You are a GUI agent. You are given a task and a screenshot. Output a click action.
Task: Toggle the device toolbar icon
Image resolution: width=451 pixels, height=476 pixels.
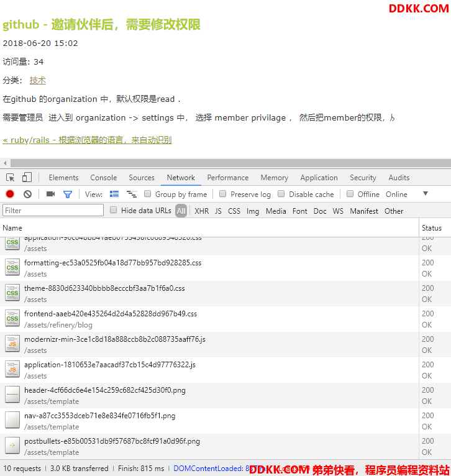27,177
